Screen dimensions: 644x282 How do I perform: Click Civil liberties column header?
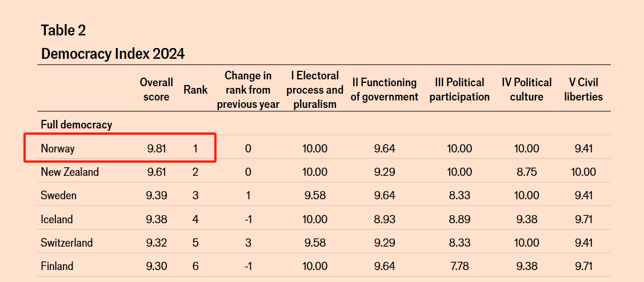point(583,90)
